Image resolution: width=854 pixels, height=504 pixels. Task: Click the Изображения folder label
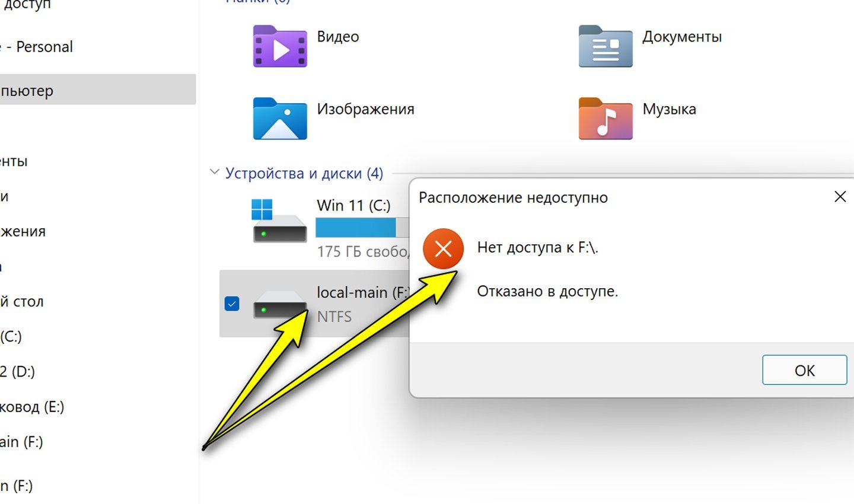(365, 109)
